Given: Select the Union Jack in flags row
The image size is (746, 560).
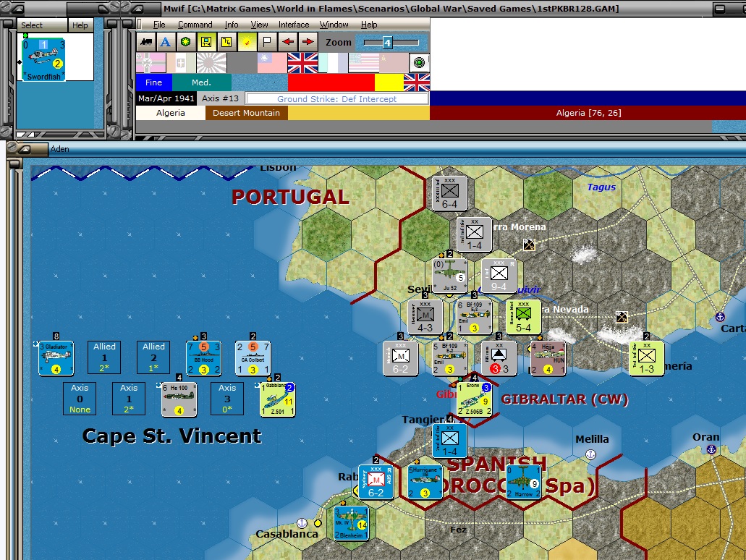Looking at the screenshot, I should [x=302, y=63].
